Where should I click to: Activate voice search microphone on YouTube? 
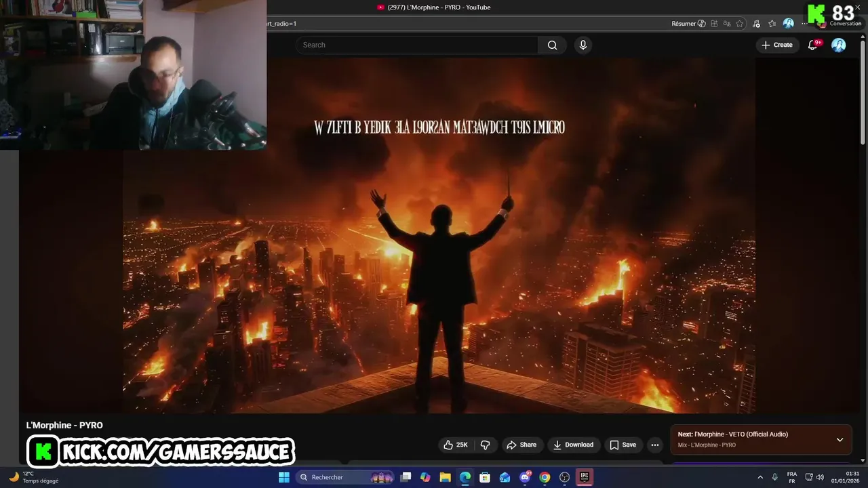583,45
